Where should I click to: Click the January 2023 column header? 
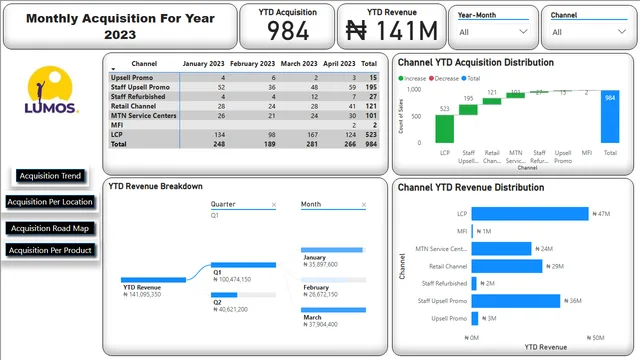(x=203, y=64)
